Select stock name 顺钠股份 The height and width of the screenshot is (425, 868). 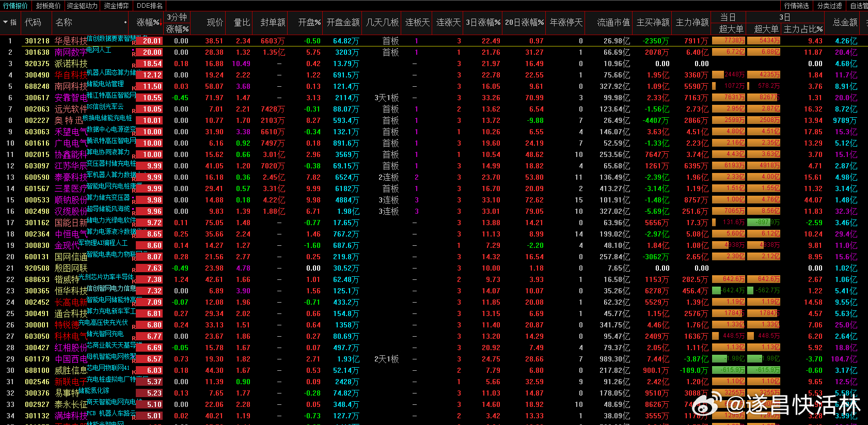coord(71,200)
